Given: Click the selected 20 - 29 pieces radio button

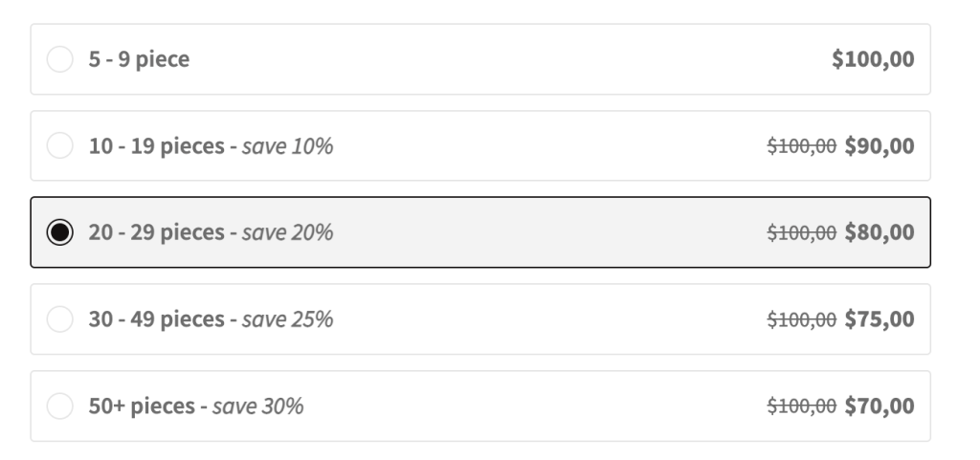Looking at the screenshot, I should point(59,232).
